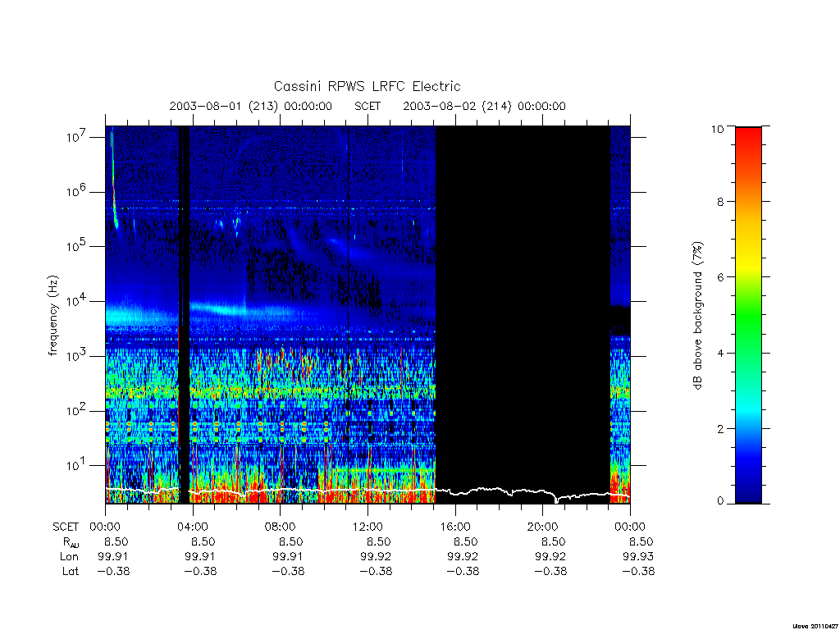Image resolution: width=840 pixels, height=630 pixels.
Task: Click the SCET label between the header dates
Action: [367, 106]
